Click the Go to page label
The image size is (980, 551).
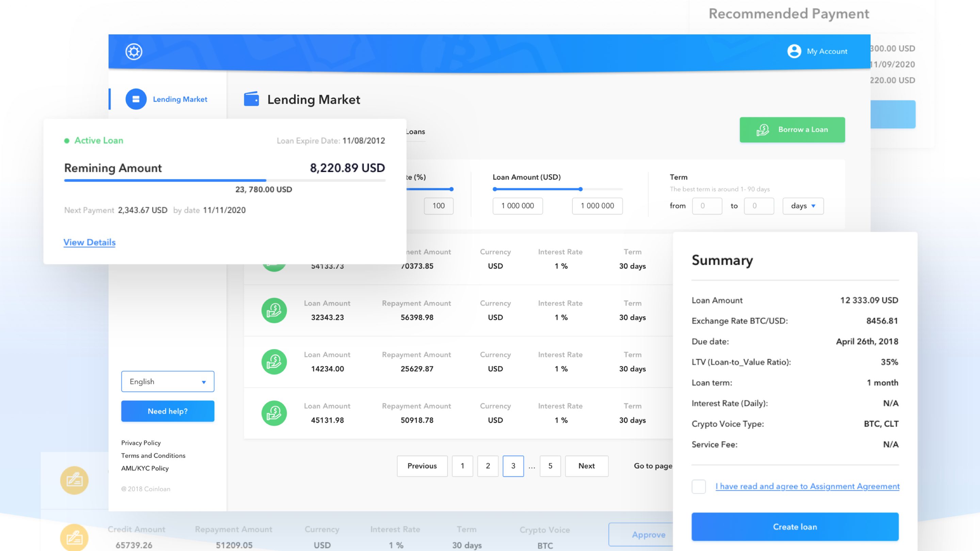tap(653, 466)
